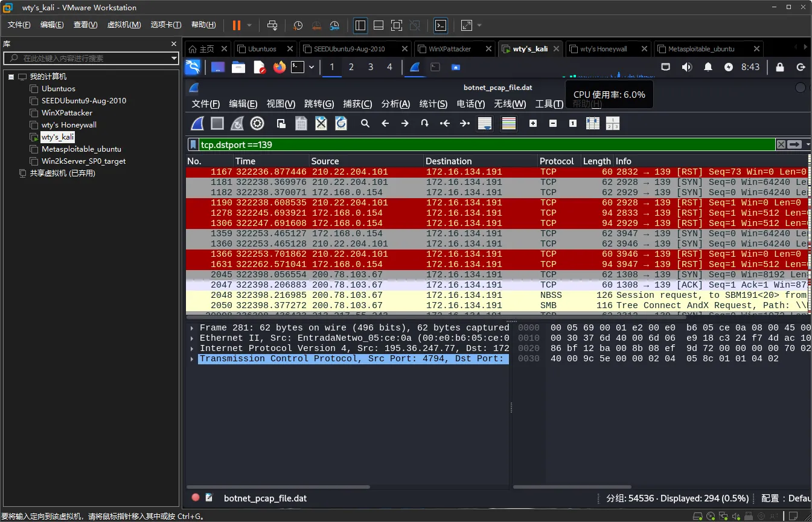The width and height of the screenshot is (812, 522).
Task: Click VMware suspend pause icon
Action: (237, 25)
